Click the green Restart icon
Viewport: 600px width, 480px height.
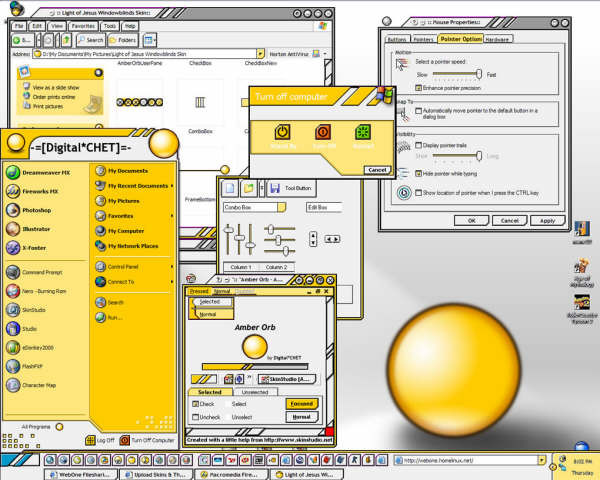click(363, 132)
